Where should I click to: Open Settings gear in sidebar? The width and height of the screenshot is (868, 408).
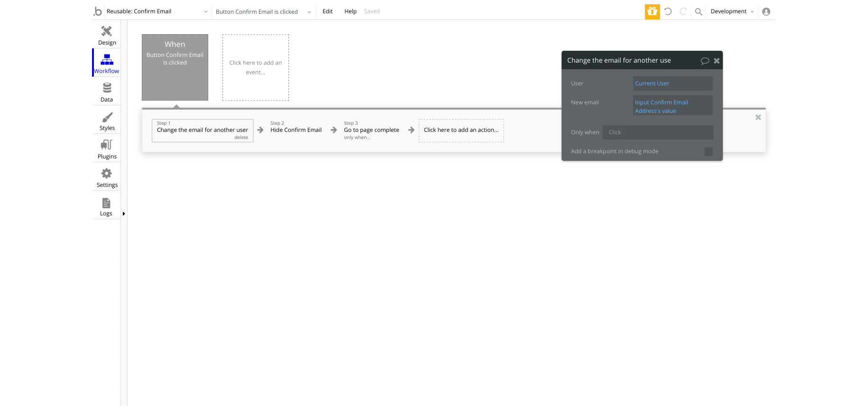pyautogui.click(x=107, y=173)
